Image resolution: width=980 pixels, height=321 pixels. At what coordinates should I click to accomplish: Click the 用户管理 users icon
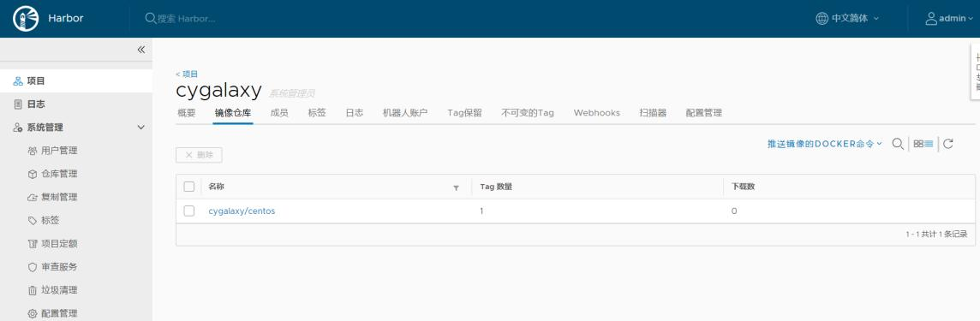(x=33, y=151)
